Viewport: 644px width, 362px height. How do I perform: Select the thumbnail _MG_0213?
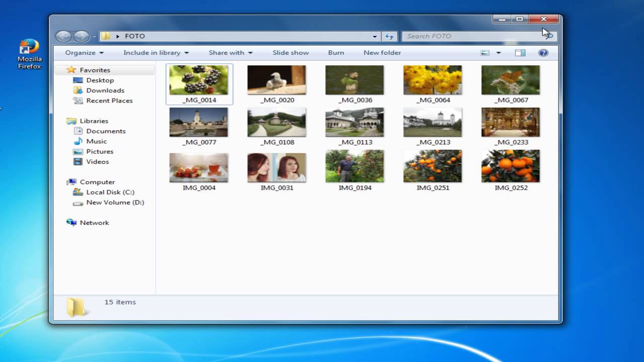point(433,122)
